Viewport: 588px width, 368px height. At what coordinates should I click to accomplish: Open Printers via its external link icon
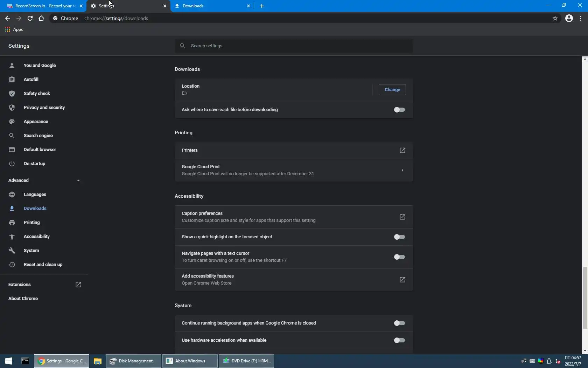tap(402, 150)
